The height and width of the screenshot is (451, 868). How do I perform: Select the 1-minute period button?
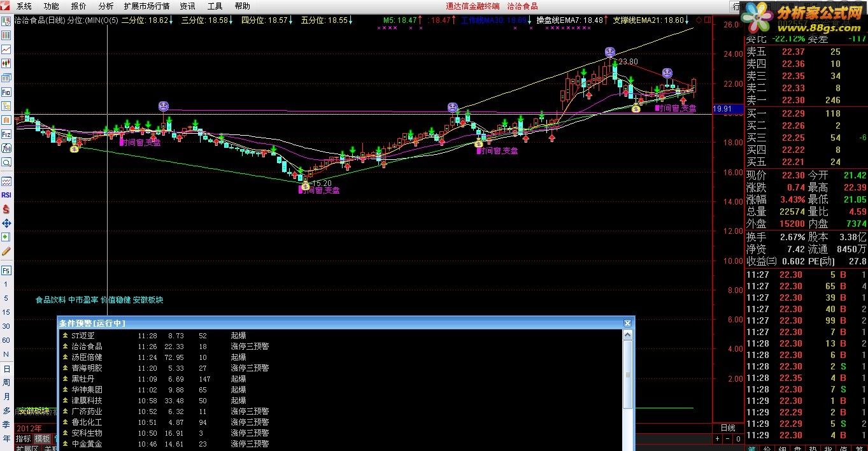6,285
